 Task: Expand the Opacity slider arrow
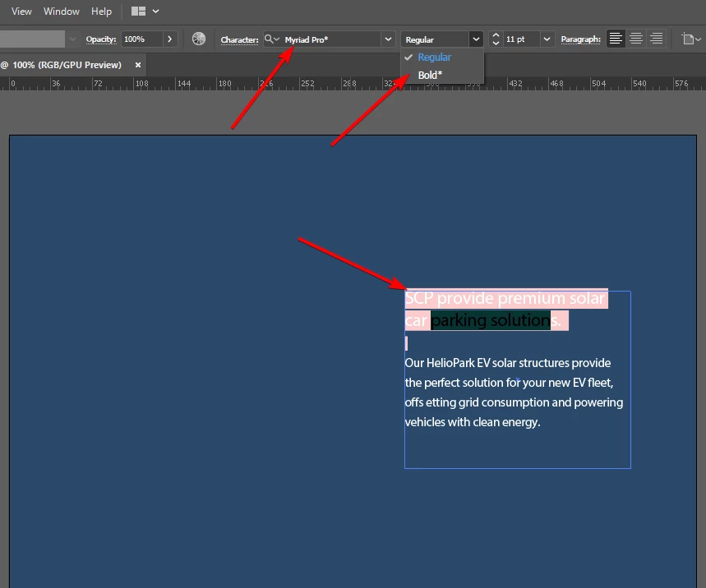coord(170,39)
